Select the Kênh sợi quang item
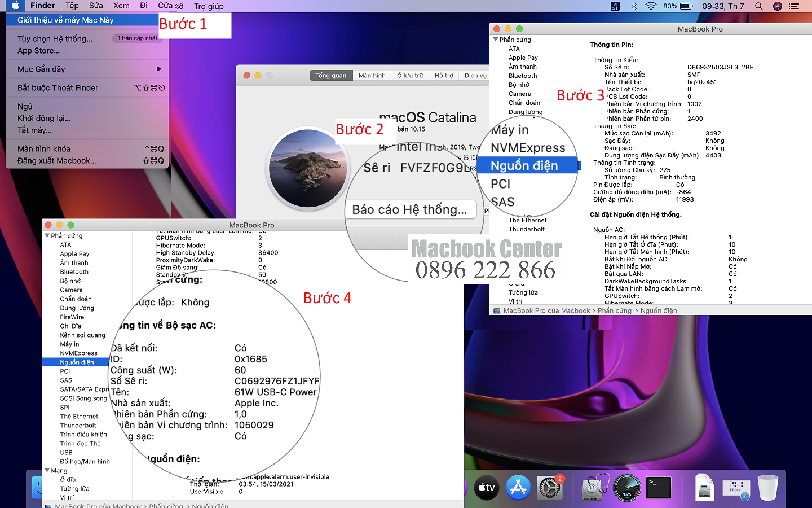 pyautogui.click(x=82, y=335)
